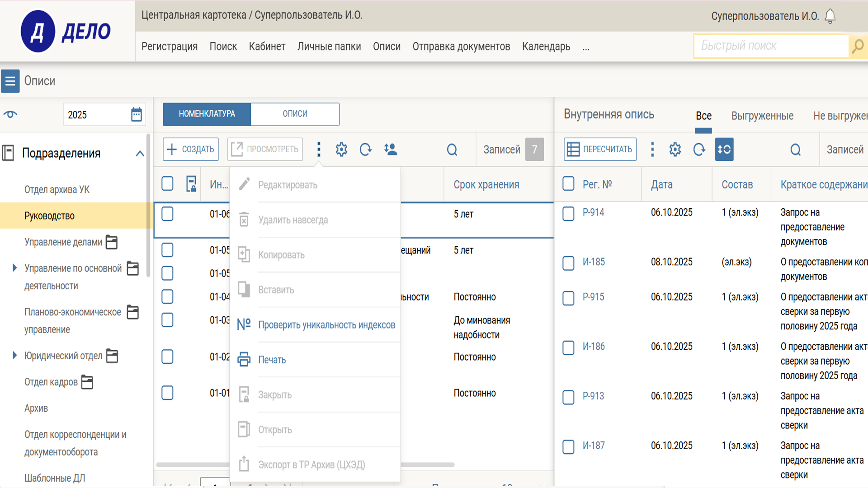The width and height of the screenshot is (868, 488).
Task: Expand Управление по основной деятельности tree node
Action: point(14,268)
